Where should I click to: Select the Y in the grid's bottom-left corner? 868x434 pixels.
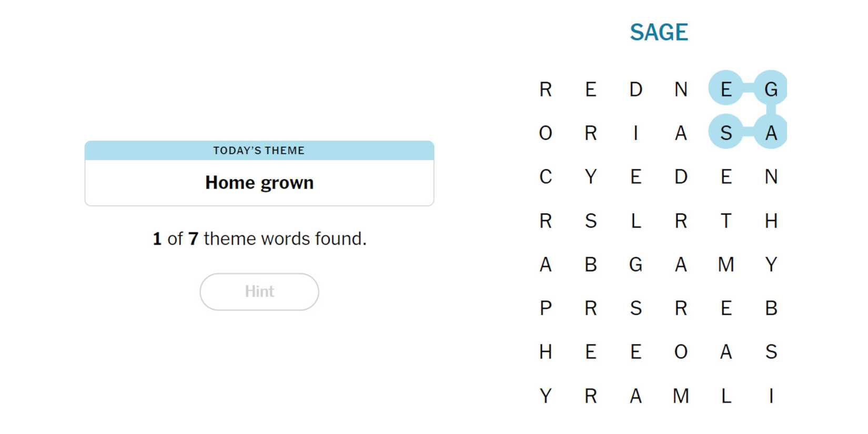(x=546, y=396)
